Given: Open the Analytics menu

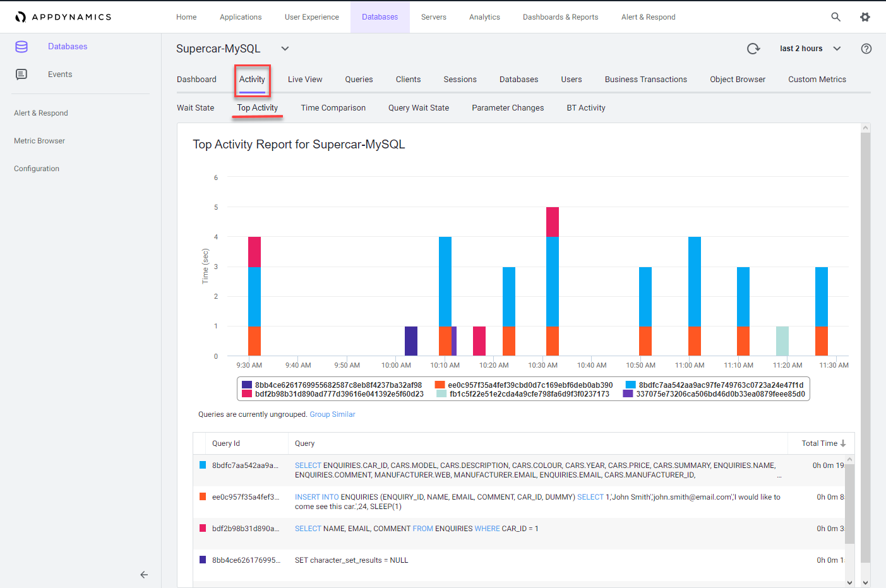Looking at the screenshot, I should pyautogui.click(x=484, y=17).
